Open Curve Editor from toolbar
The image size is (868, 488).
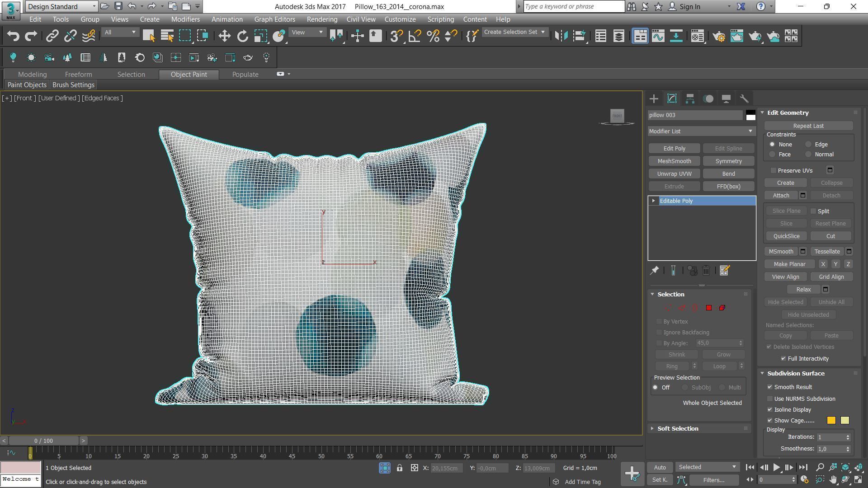point(658,36)
